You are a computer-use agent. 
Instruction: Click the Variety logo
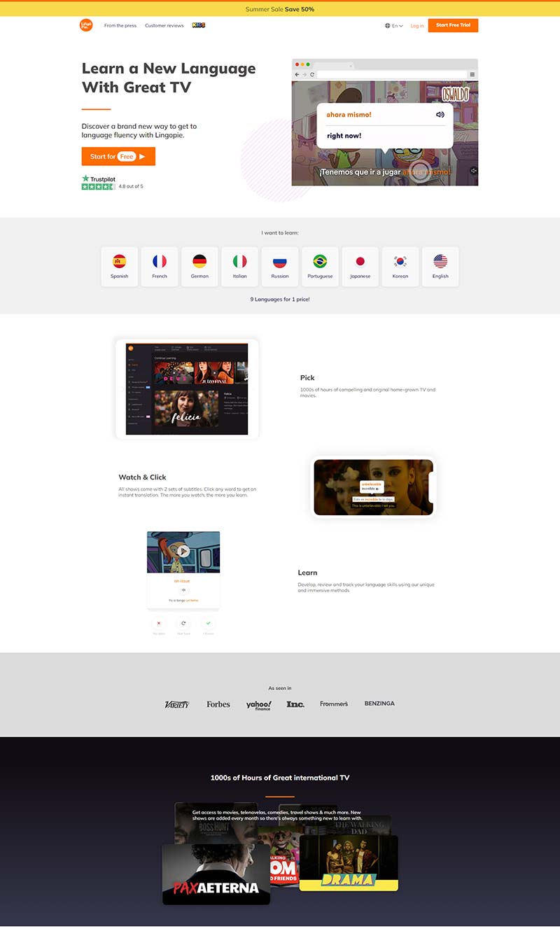tap(177, 704)
